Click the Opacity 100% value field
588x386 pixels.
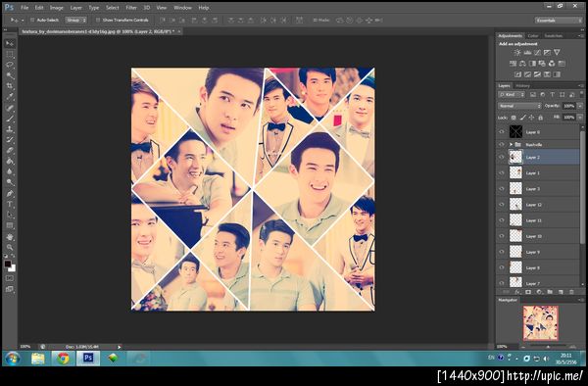568,106
